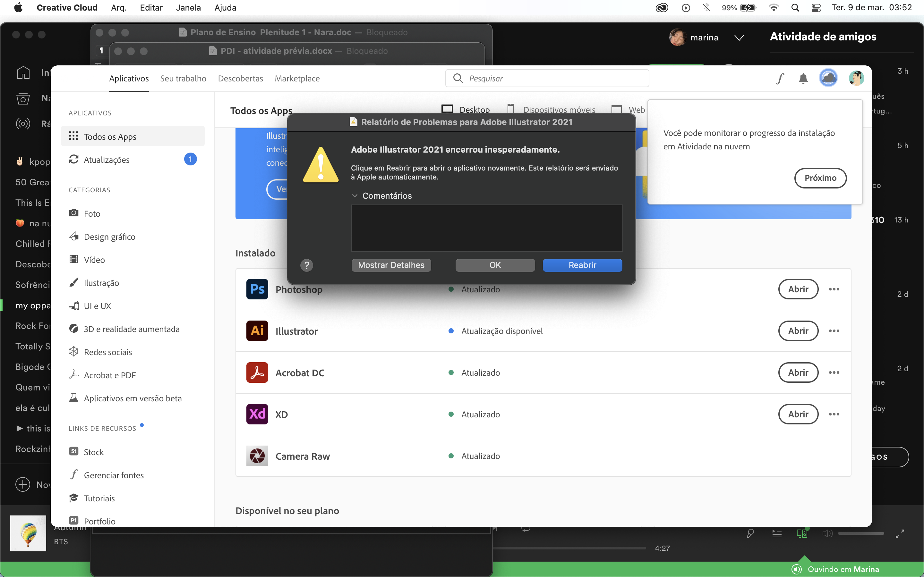This screenshot has height=577, width=924.
Task: Open the Janela menu in menu bar
Action: pyautogui.click(x=188, y=7)
